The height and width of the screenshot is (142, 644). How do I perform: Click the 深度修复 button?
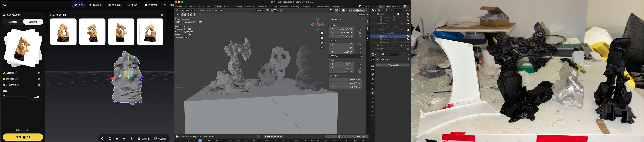pos(160,138)
